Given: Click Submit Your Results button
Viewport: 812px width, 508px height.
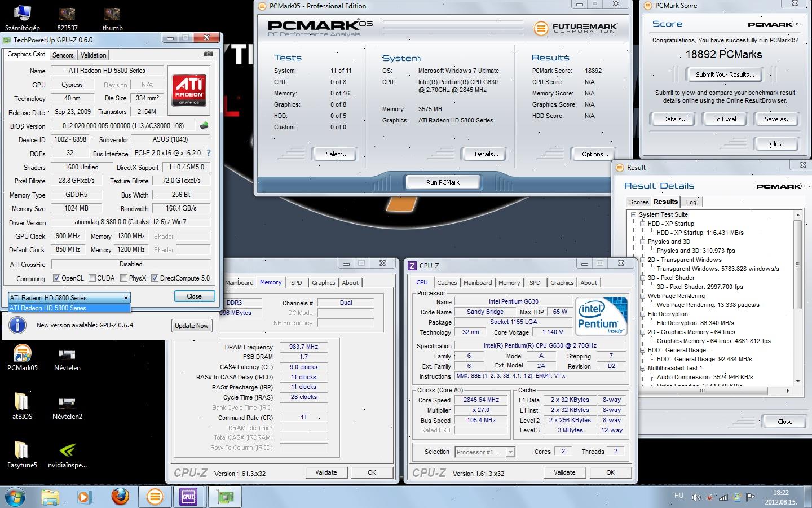Looking at the screenshot, I should [x=725, y=75].
